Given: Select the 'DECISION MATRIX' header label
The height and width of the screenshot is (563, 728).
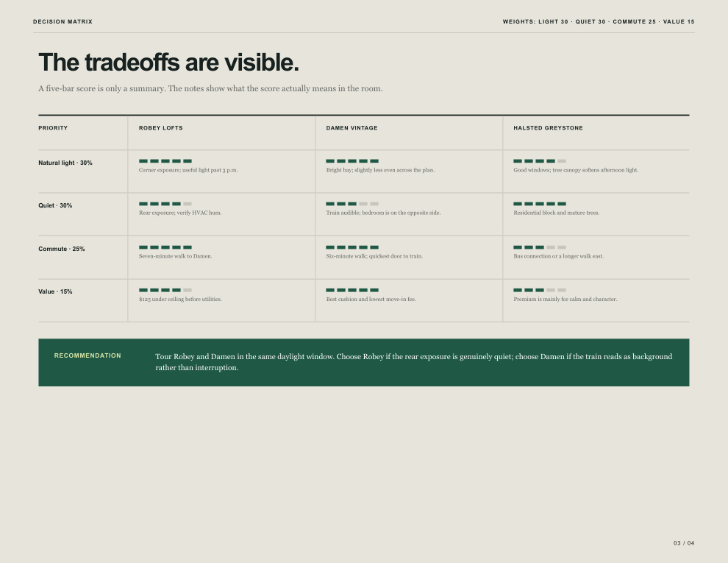Looking at the screenshot, I should [x=63, y=22].
